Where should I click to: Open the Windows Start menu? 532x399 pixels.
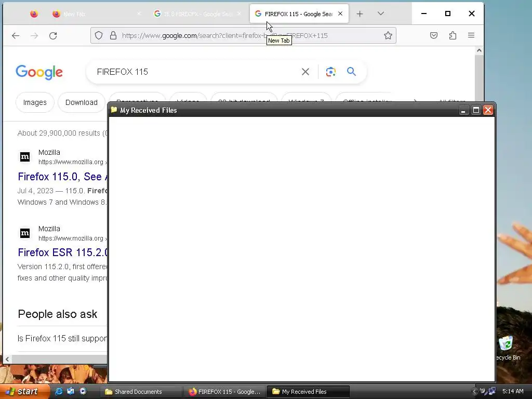coord(24,392)
